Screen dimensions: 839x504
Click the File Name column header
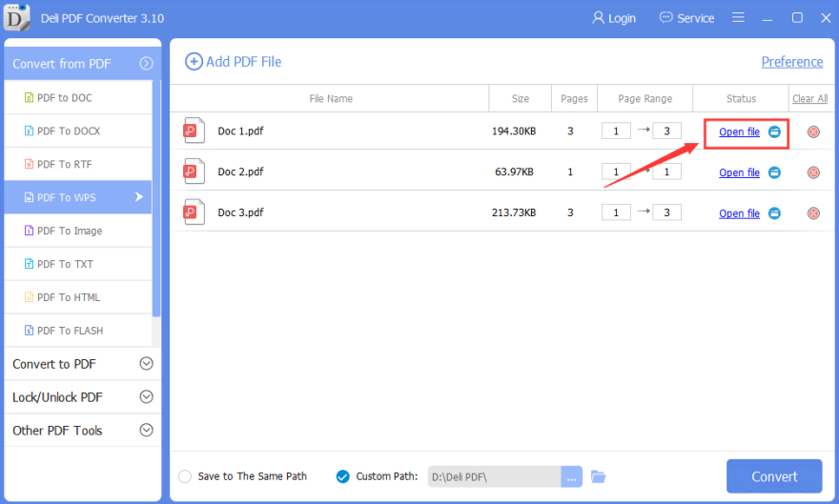[331, 98]
